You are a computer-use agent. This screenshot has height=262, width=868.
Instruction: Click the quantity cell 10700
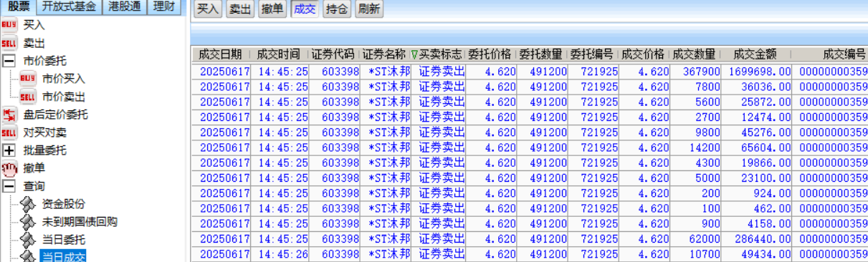[x=695, y=254]
